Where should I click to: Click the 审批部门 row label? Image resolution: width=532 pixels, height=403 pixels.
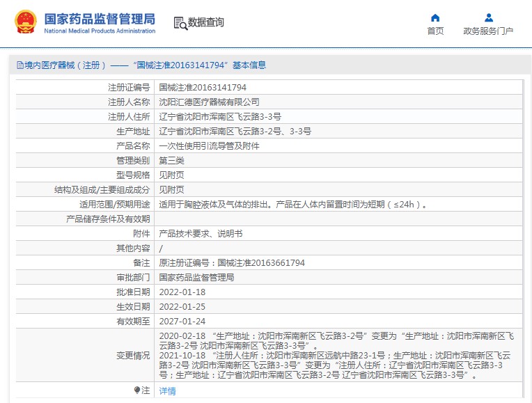click(133, 278)
